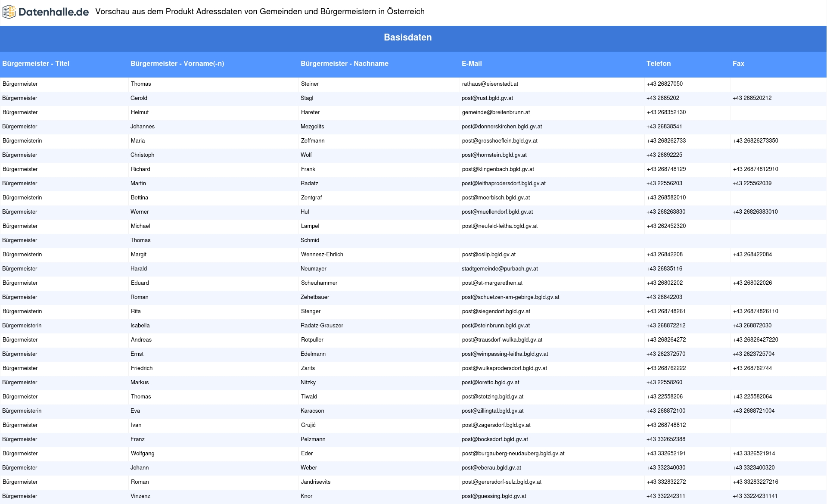This screenshot has height=504, width=827.
Task: Click the Bürgermeister - Vorname(-n) column header
Action: pos(177,64)
